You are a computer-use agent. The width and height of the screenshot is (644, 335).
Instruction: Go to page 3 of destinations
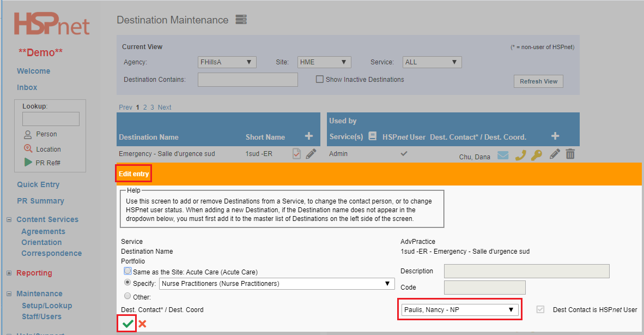tap(152, 107)
